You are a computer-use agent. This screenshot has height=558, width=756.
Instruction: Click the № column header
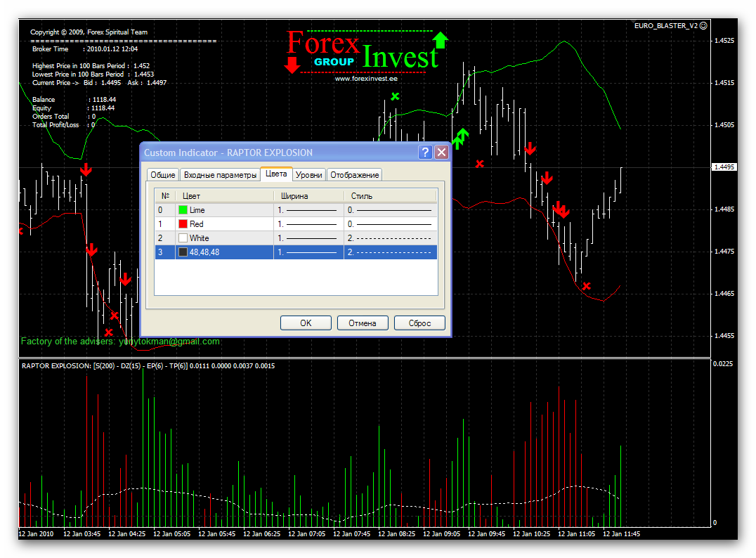point(165,196)
